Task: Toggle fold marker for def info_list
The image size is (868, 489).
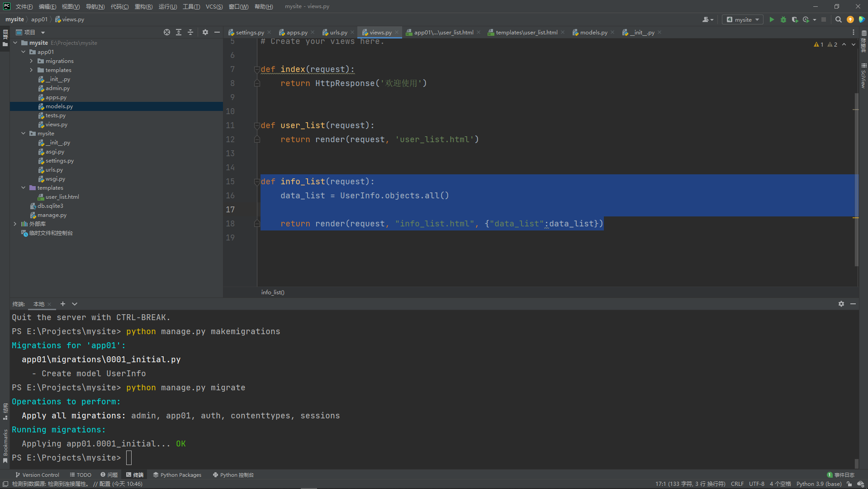Action: (257, 182)
